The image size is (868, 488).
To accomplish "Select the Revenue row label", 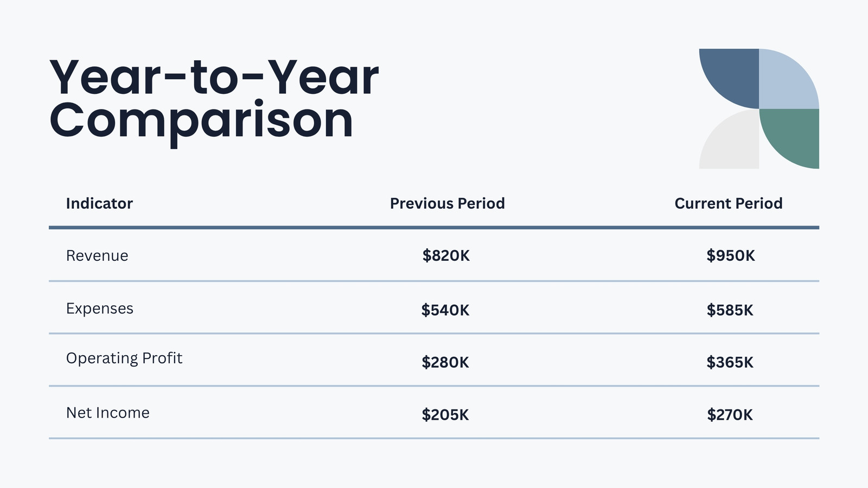I will tap(97, 255).
